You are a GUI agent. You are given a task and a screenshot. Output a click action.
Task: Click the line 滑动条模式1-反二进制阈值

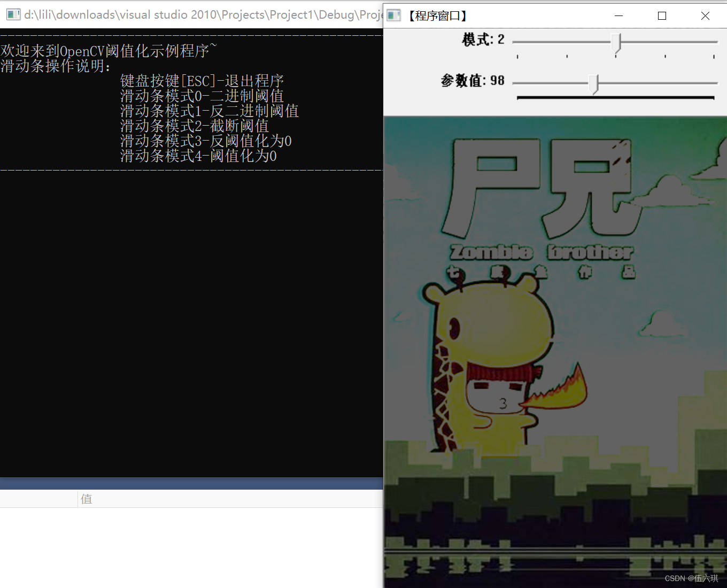(x=210, y=111)
